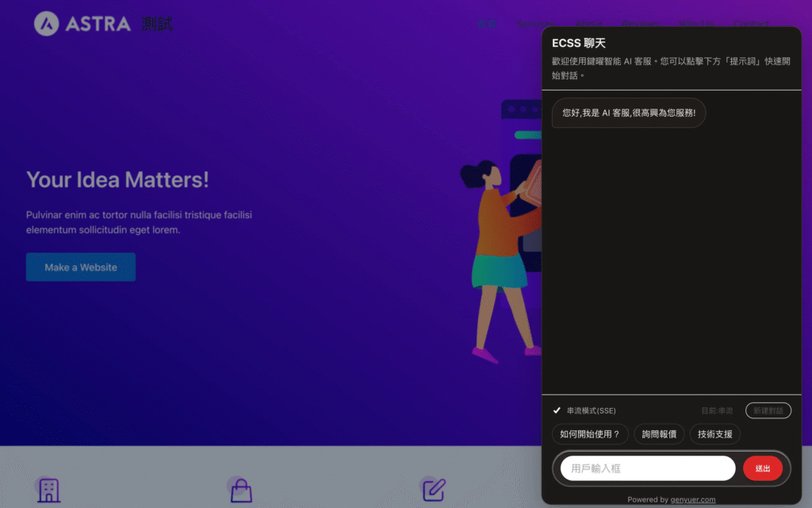This screenshot has width=812, height=508.
Task: Click the 用戶輸入框 chat input field
Action: [647, 468]
